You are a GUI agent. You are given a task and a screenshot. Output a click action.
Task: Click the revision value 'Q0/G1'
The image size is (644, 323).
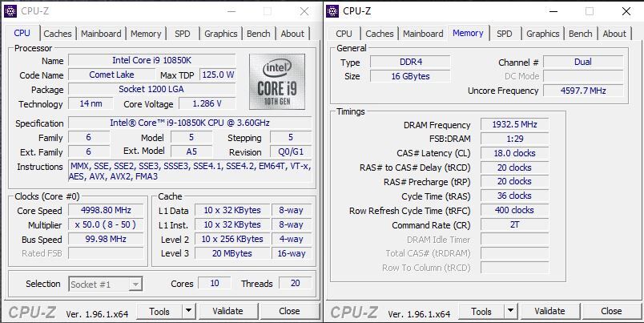click(291, 151)
